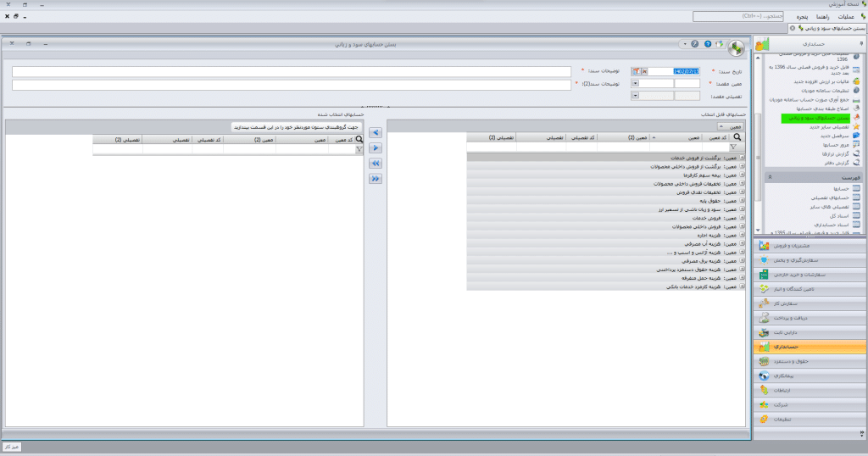Image resolution: width=868 pixels, height=456 pixels.
Task: Open اصلاح طبقه بندی حسابها link
Action: pyautogui.click(x=822, y=108)
